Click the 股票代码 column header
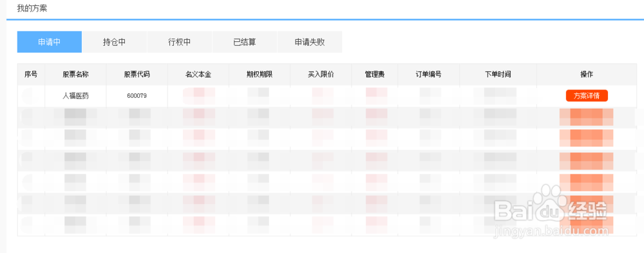The width and height of the screenshot is (644, 253). point(137,74)
